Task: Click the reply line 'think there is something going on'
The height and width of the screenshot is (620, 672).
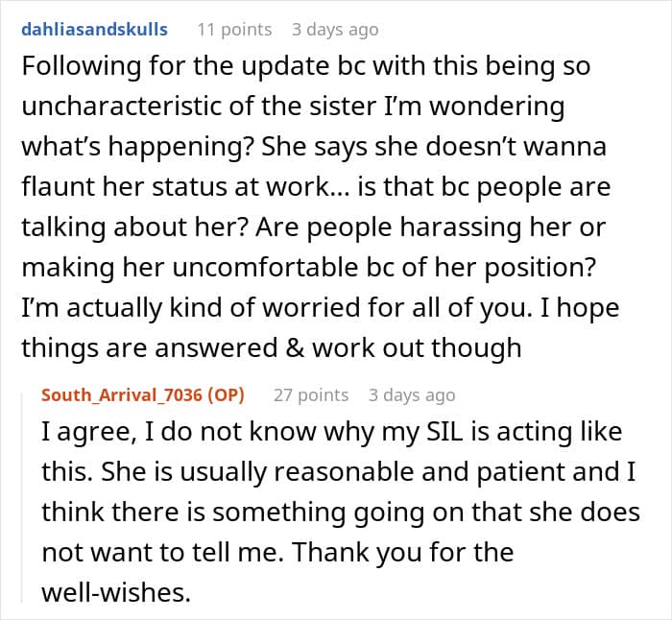Action: pyautogui.click(x=341, y=513)
